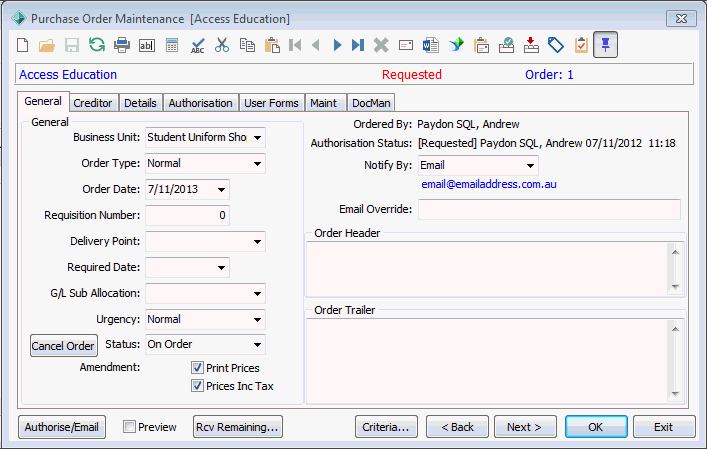707x449 pixels.
Task: Open the Authorisation tab
Action: point(201,103)
